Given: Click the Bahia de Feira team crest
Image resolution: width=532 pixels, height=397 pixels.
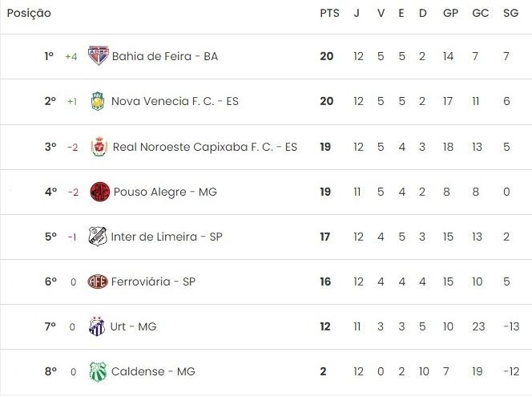Looking at the screenshot, I should (99, 55).
